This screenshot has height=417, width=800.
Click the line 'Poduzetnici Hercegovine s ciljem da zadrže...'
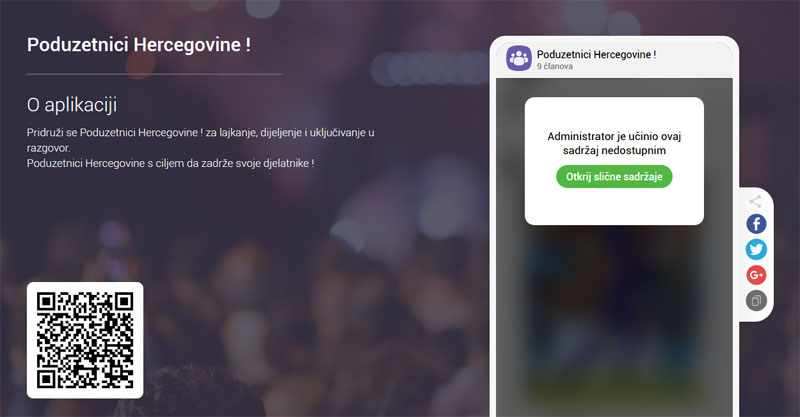click(170, 163)
